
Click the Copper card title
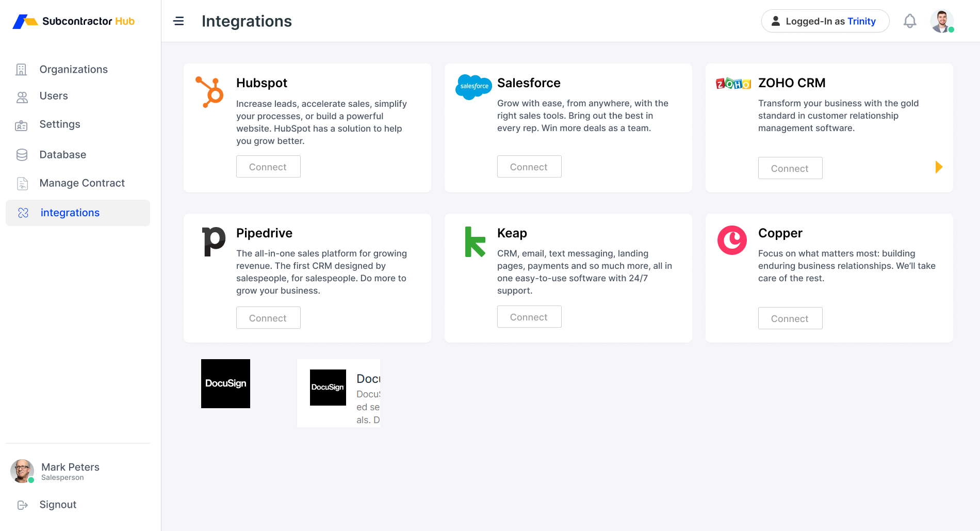point(780,233)
